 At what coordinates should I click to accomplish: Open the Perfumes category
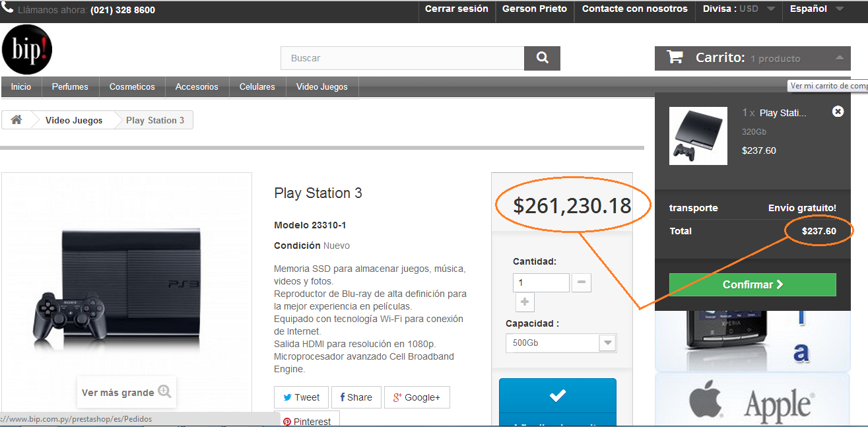tap(70, 87)
